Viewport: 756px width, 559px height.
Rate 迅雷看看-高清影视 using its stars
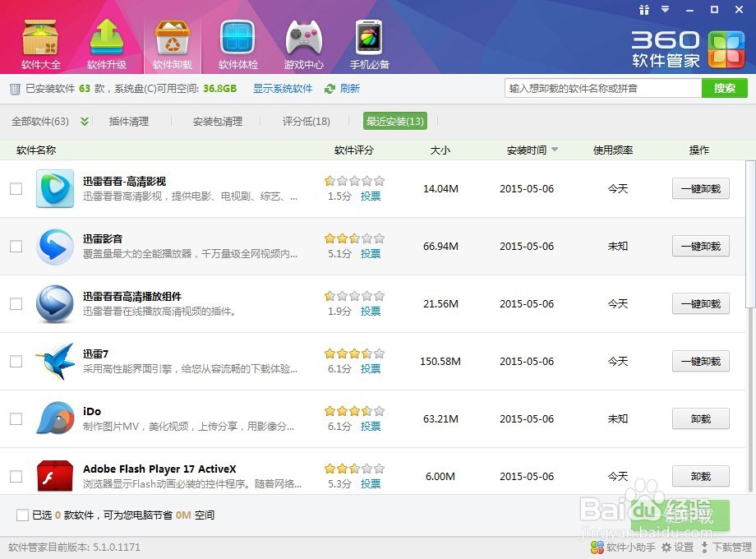[x=354, y=181]
